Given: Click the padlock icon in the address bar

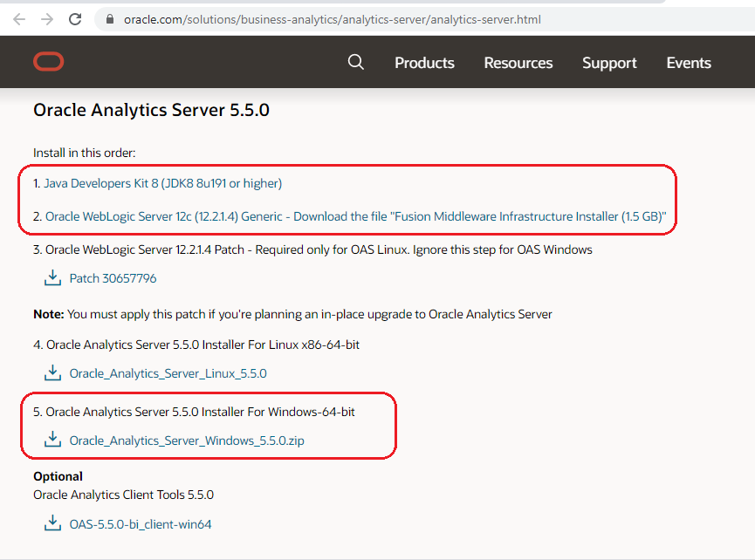Looking at the screenshot, I should [108, 17].
